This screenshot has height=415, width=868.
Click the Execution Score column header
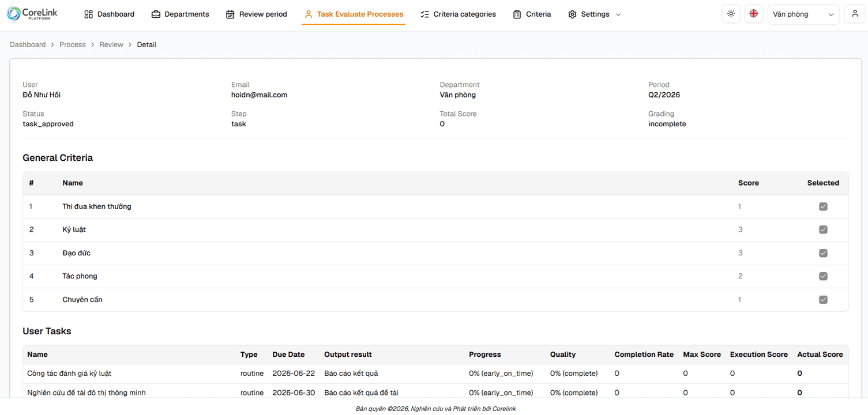(759, 354)
